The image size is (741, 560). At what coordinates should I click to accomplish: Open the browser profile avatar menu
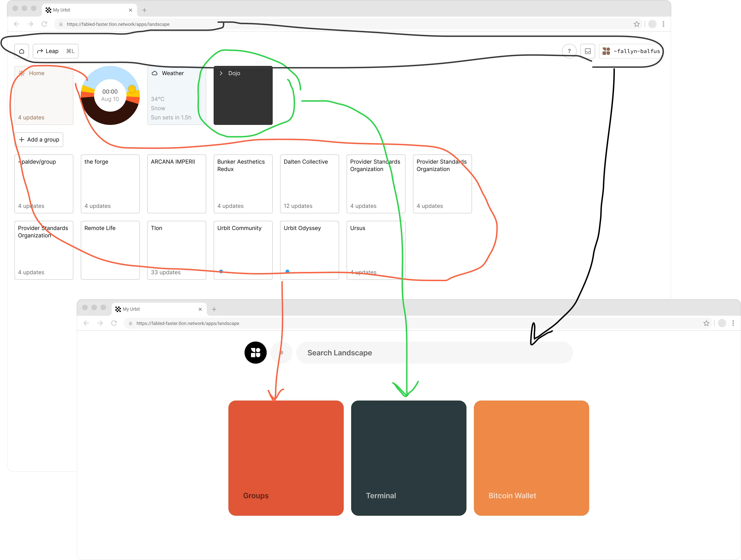[x=652, y=24]
